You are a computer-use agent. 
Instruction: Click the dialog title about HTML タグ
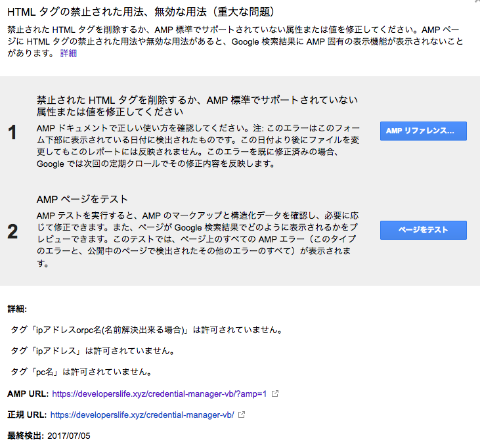(x=141, y=12)
